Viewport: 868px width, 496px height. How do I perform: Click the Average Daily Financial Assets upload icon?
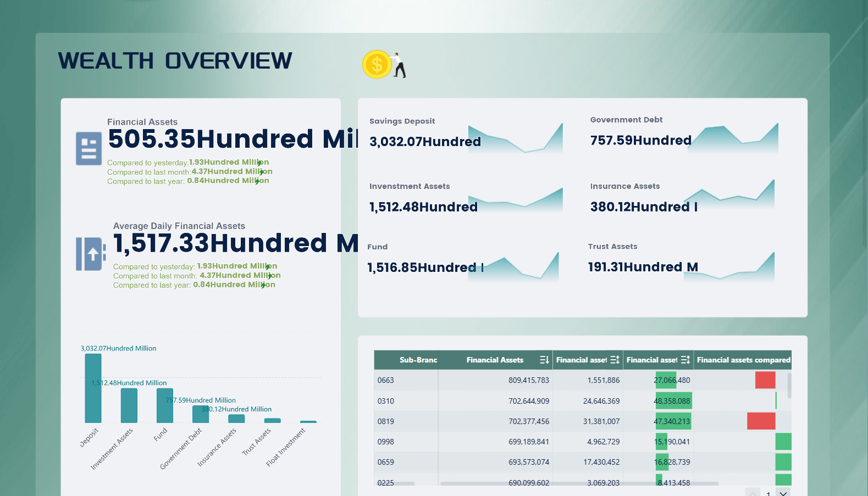91,254
